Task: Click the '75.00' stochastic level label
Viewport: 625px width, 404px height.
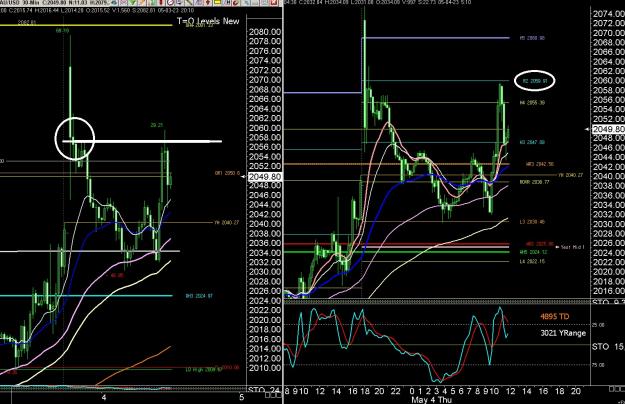Action: point(598,365)
